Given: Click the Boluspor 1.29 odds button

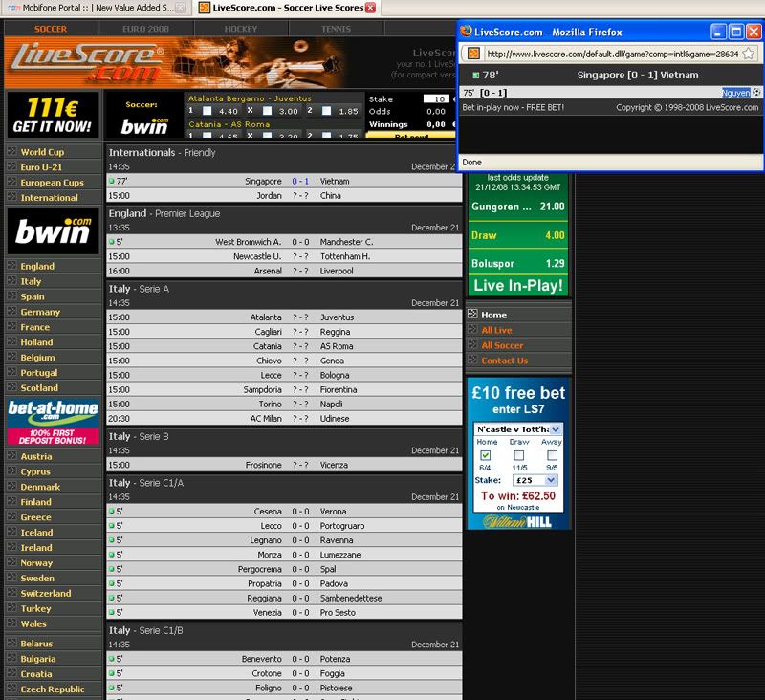Looking at the screenshot, I should click(x=518, y=263).
